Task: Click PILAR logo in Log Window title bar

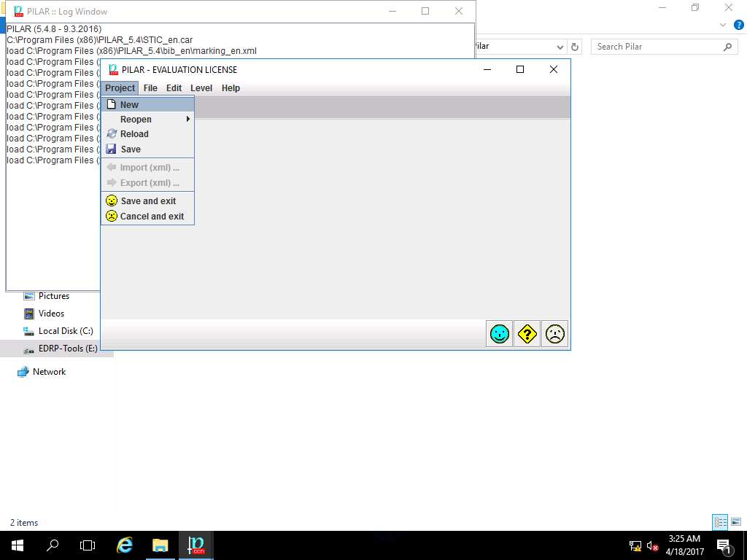Action: tap(18, 12)
